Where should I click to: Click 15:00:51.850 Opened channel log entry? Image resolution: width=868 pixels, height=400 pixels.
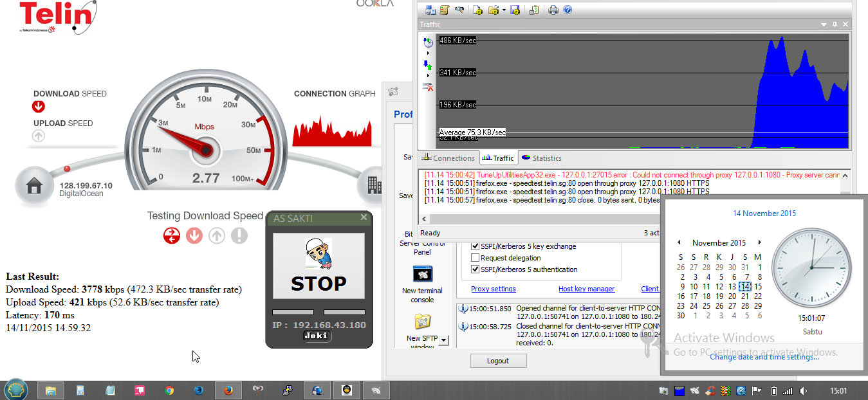(559, 313)
